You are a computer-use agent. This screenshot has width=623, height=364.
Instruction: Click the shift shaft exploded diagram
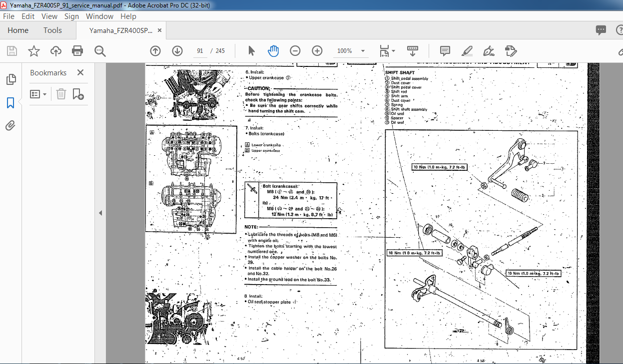coord(481,240)
